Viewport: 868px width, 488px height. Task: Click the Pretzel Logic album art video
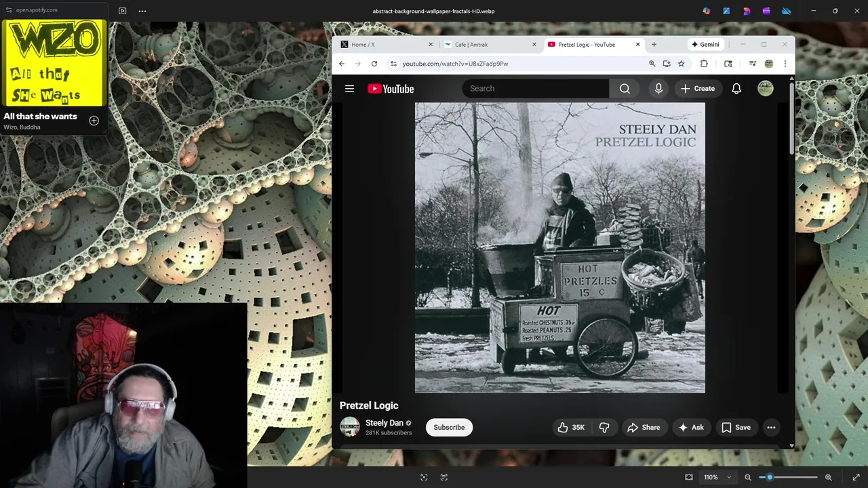click(x=560, y=248)
